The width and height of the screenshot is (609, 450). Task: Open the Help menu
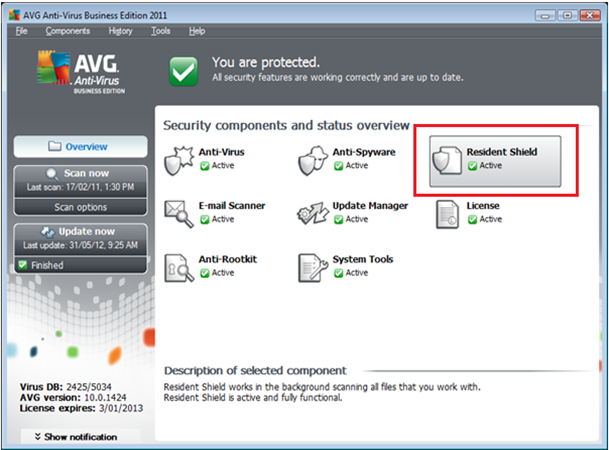coord(197,31)
